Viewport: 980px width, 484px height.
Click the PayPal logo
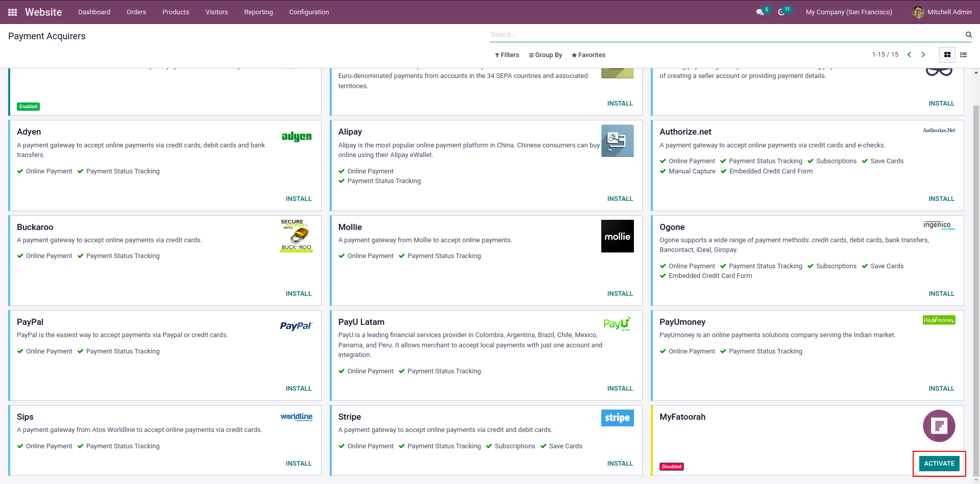click(x=297, y=326)
